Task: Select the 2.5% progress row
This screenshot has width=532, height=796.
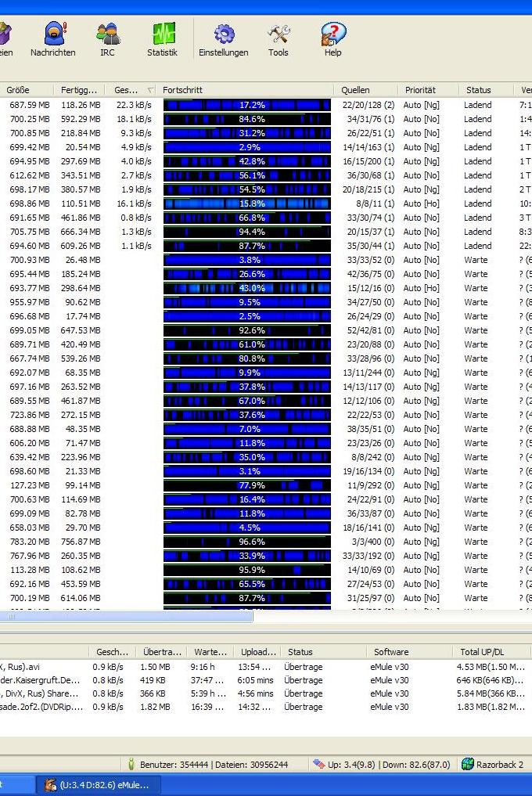Action: click(246, 316)
